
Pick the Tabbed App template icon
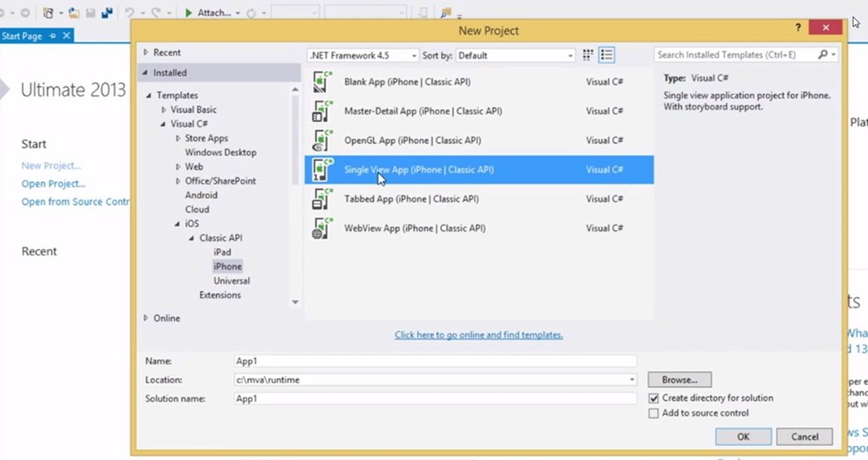322,199
